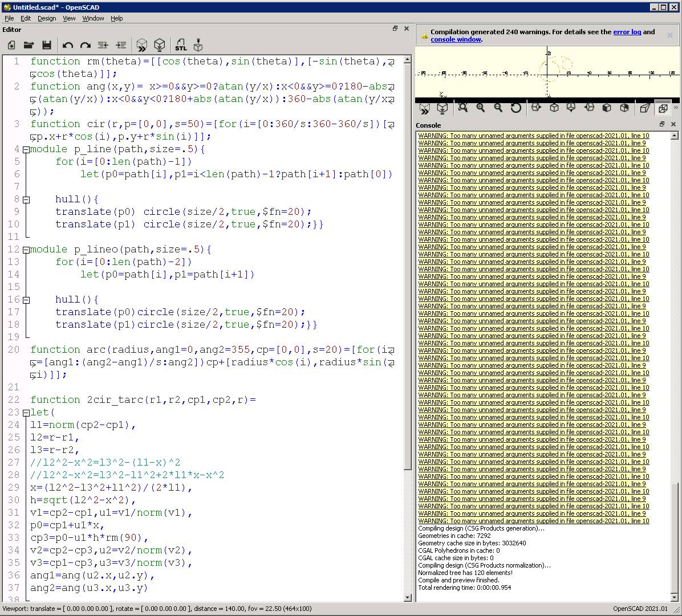Collapse the p_line module fold marker
The image size is (682, 616).
[26, 149]
